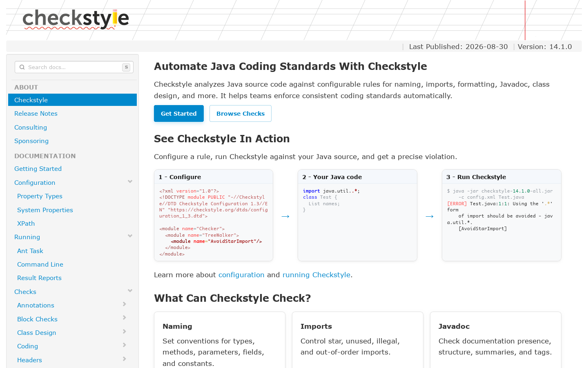588x368 pixels.
Task: Open Result Reports page
Action: pyautogui.click(x=39, y=278)
